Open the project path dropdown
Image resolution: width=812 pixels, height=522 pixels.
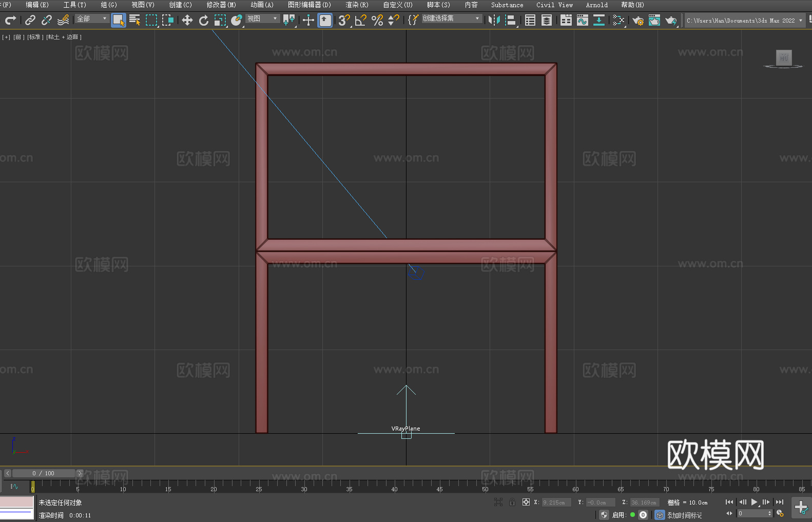click(x=744, y=21)
